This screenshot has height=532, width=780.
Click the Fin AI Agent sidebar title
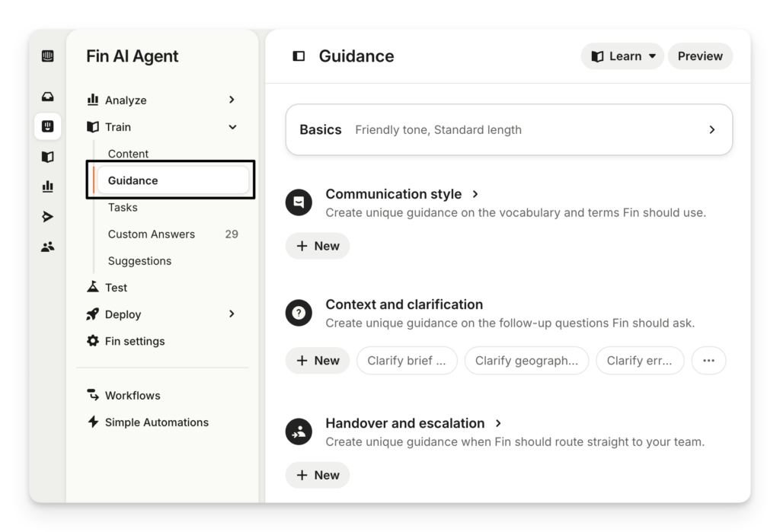pos(133,56)
